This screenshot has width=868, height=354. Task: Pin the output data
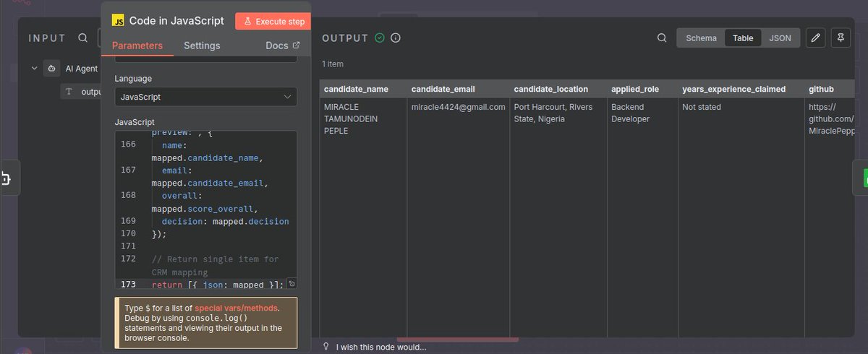click(840, 38)
